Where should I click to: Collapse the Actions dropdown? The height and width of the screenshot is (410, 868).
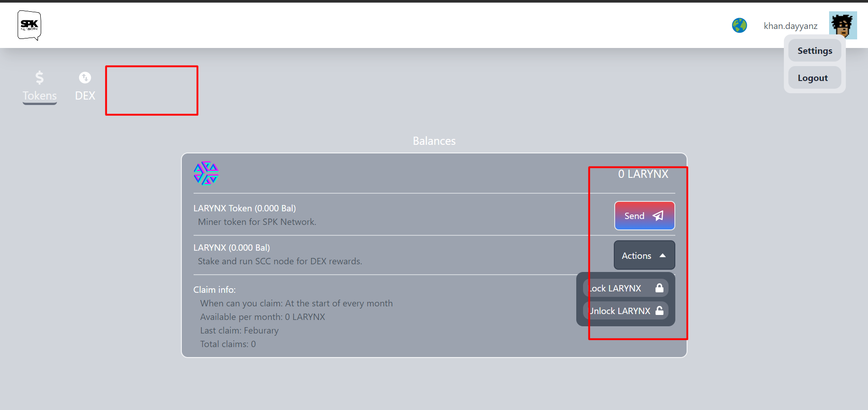click(645, 255)
